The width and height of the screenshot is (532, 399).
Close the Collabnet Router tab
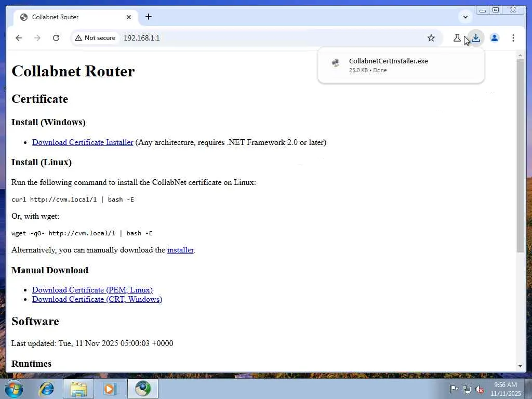click(129, 17)
